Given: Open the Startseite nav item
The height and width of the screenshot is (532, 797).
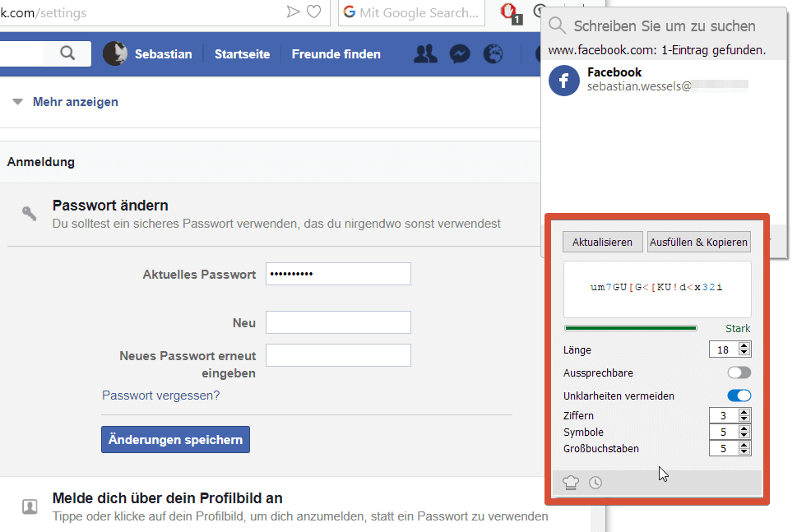Looking at the screenshot, I should pos(242,54).
